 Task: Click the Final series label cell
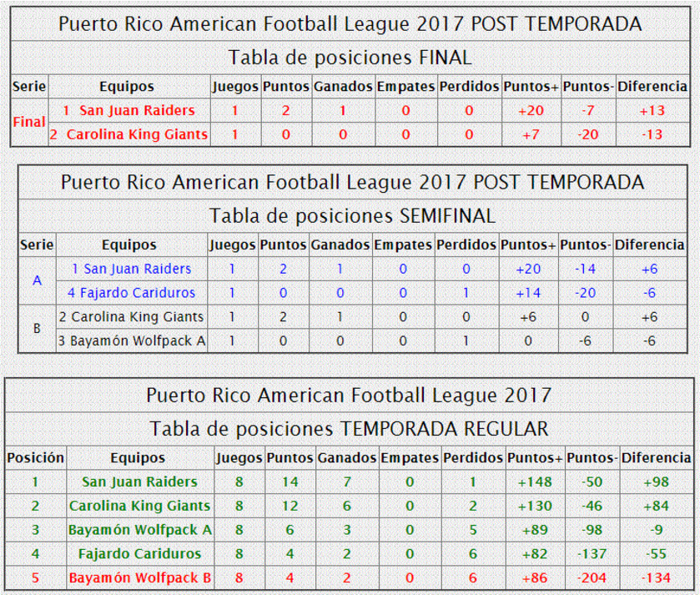pyautogui.click(x=29, y=122)
